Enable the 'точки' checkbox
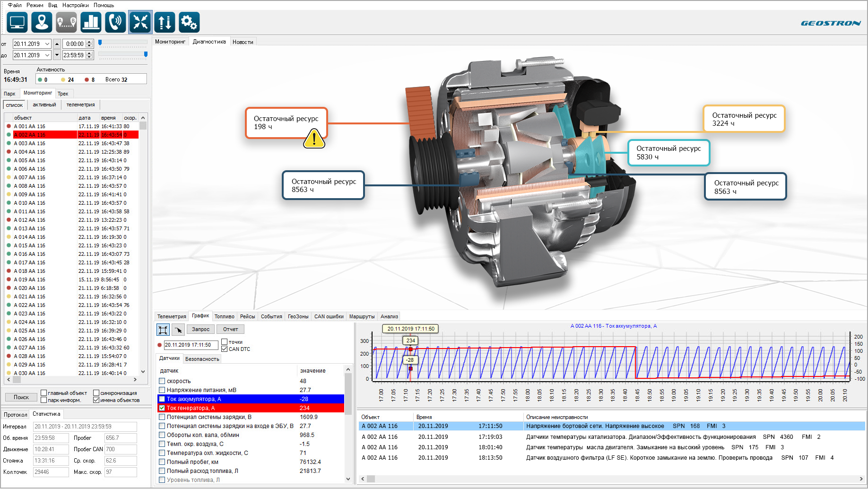This screenshot has height=489, width=868. point(225,342)
